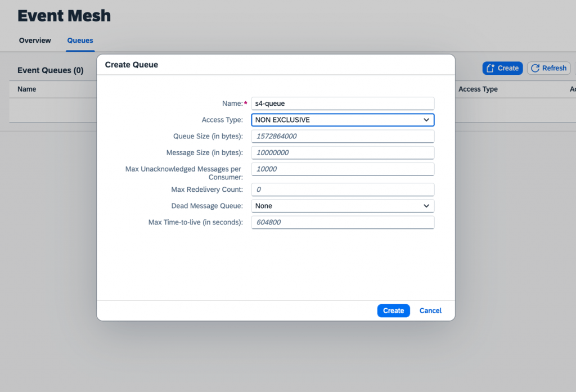Screen dimensions: 576x392
Task: Click the Max Redelivery Count field
Action: (343, 190)
